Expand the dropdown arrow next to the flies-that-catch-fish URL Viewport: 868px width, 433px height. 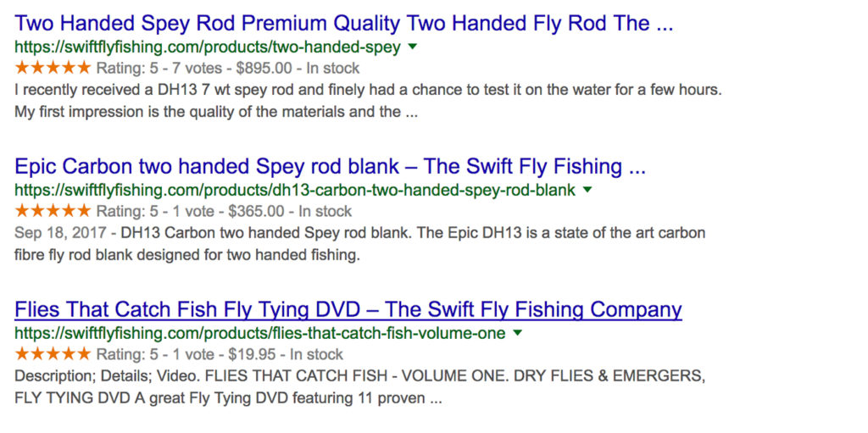[518, 333]
